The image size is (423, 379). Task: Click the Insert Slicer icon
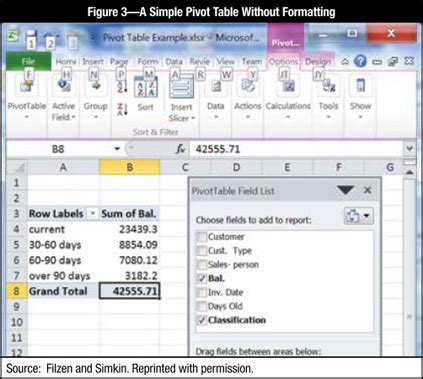click(x=182, y=87)
